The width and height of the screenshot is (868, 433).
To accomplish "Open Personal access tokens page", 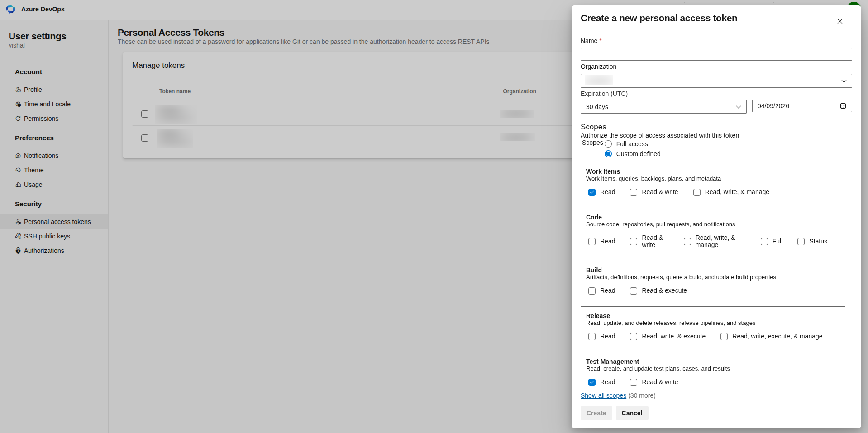I will (54, 222).
